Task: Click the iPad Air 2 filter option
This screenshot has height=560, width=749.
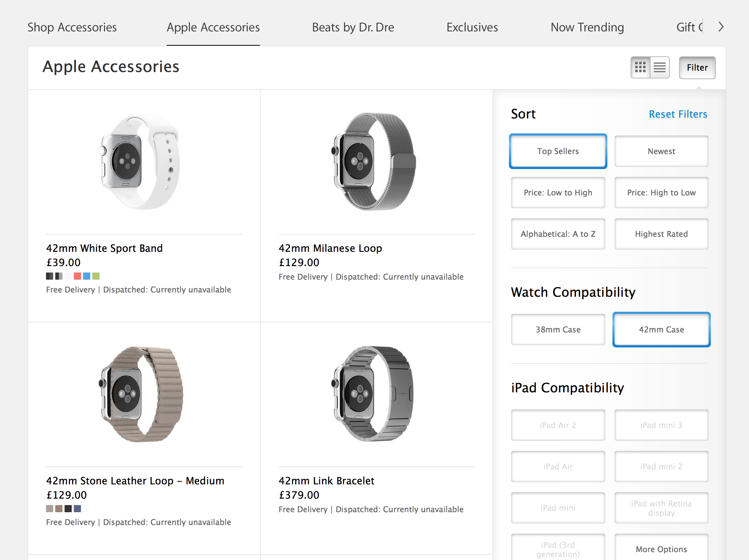Action: (558, 425)
